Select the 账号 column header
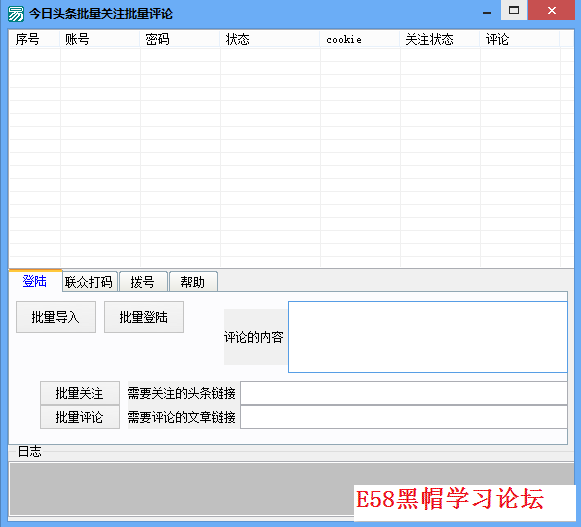This screenshot has height=527, width=581. click(x=100, y=39)
